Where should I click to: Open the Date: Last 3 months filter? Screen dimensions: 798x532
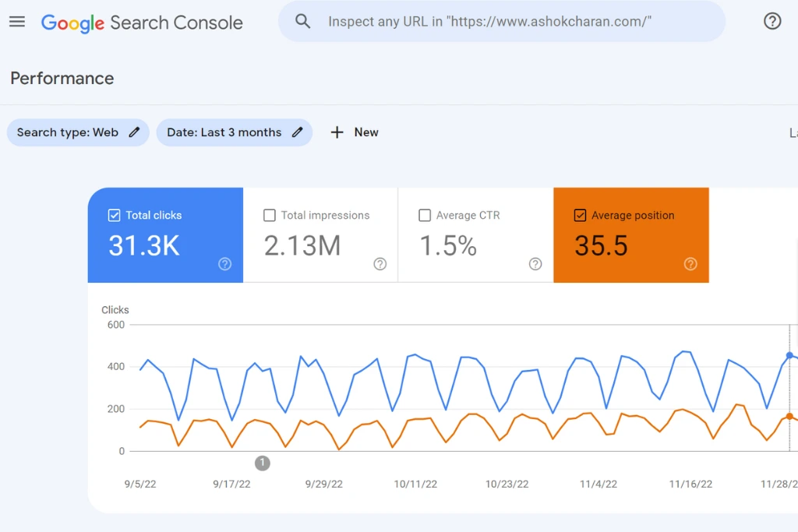point(224,132)
